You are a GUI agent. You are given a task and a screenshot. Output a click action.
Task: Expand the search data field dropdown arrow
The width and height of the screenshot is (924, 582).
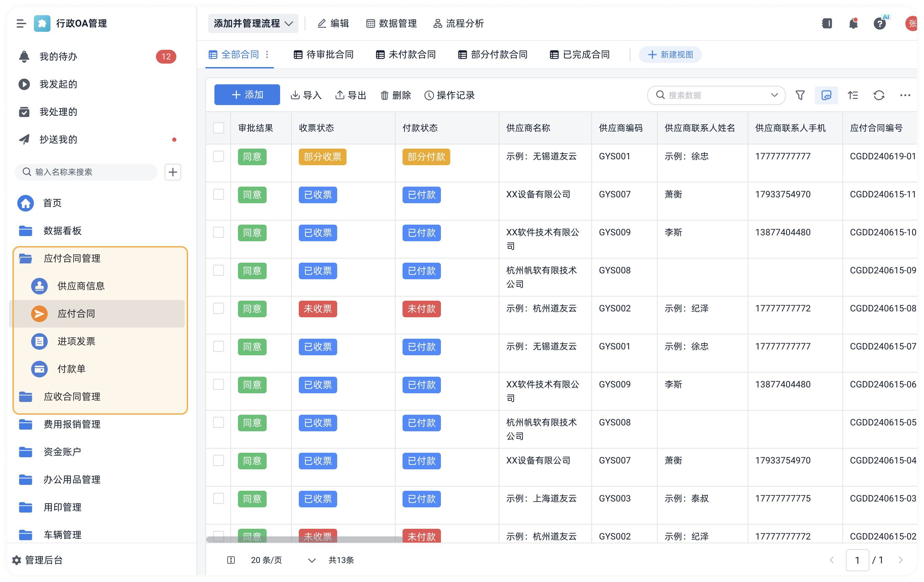(774, 95)
